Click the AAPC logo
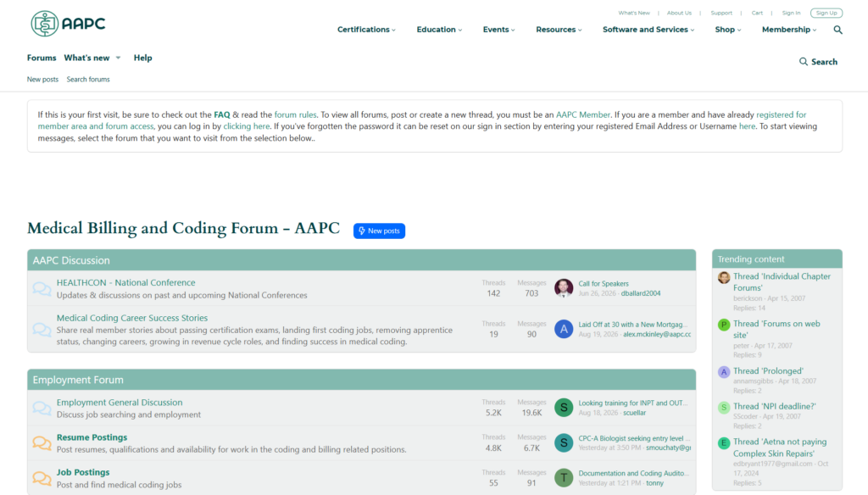The image size is (868, 495). (x=68, y=24)
